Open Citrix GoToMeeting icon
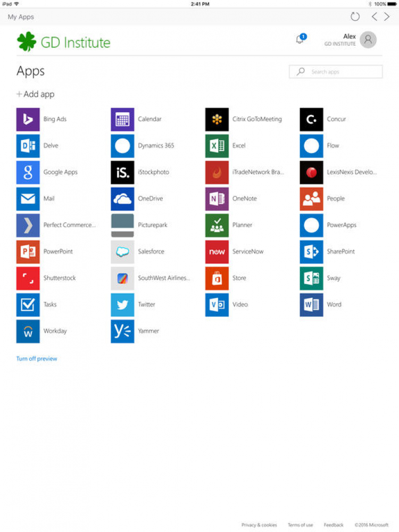This screenshot has width=399, height=532. pyautogui.click(x=217, y=119)
